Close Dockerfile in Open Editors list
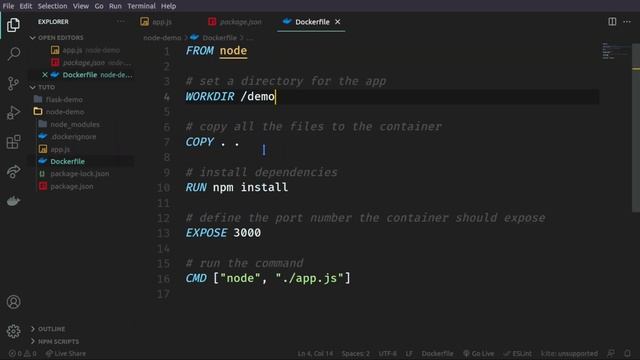640x360 pixels. 44,75
